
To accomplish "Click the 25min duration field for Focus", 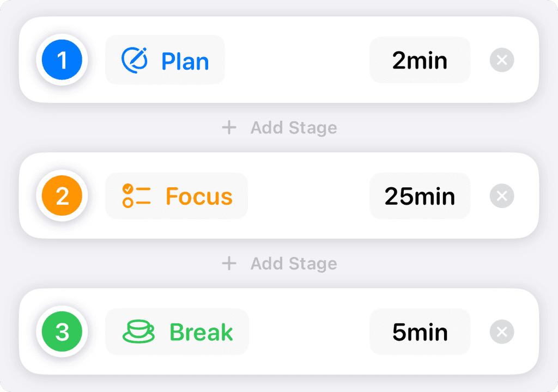I will (x=420, y=196).
